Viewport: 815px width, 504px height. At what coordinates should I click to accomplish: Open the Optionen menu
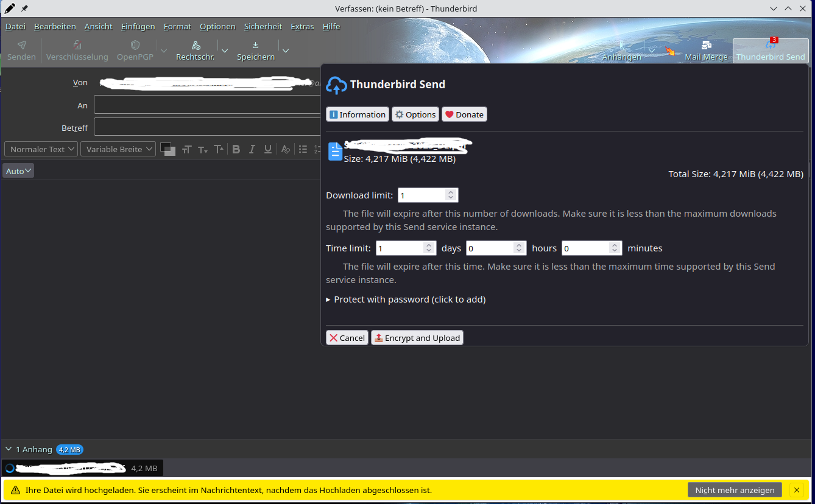click(x=217, y=26)
